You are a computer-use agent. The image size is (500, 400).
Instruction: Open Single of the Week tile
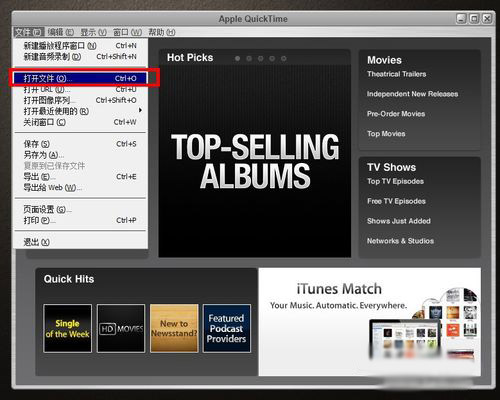(68, 328)
